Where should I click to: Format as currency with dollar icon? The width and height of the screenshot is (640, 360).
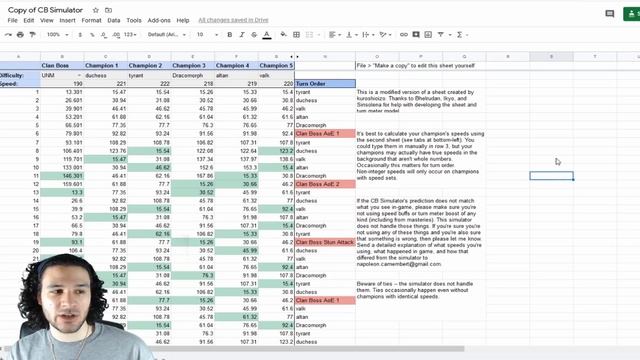click(80, 35)
